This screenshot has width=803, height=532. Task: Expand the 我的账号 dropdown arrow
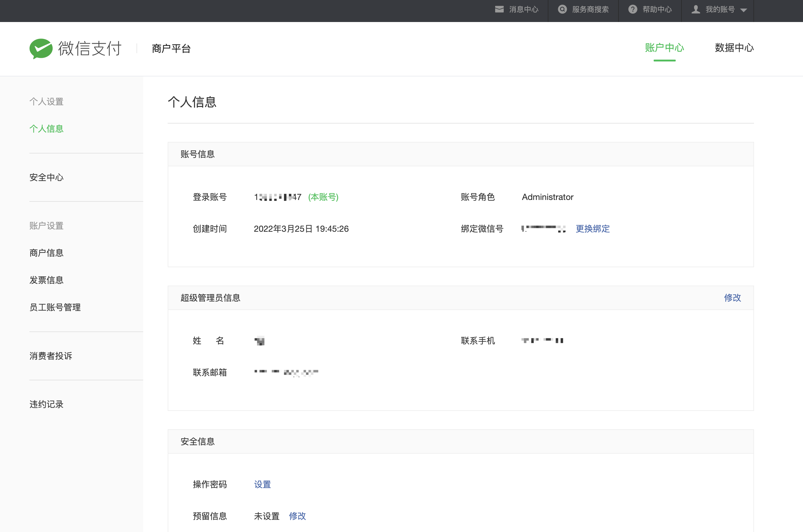click(744, 10)
